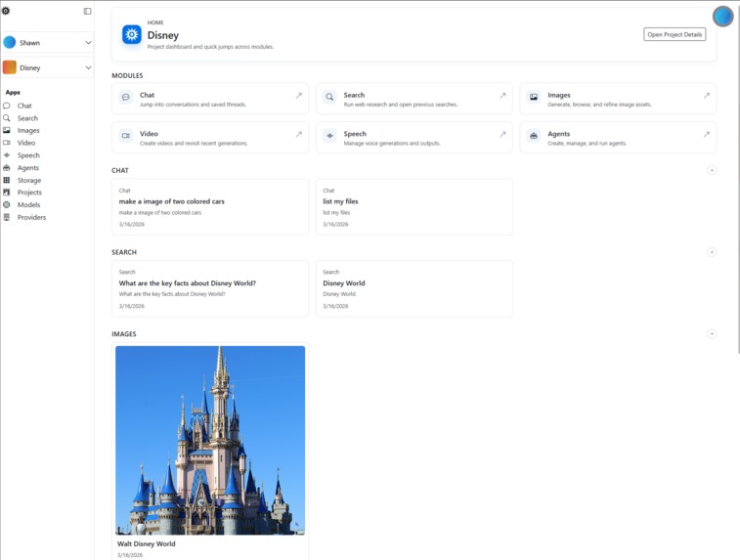Click the robot icon beside sidebar Agents
This screenshot has width=740, height=560.
coord(7,167)
